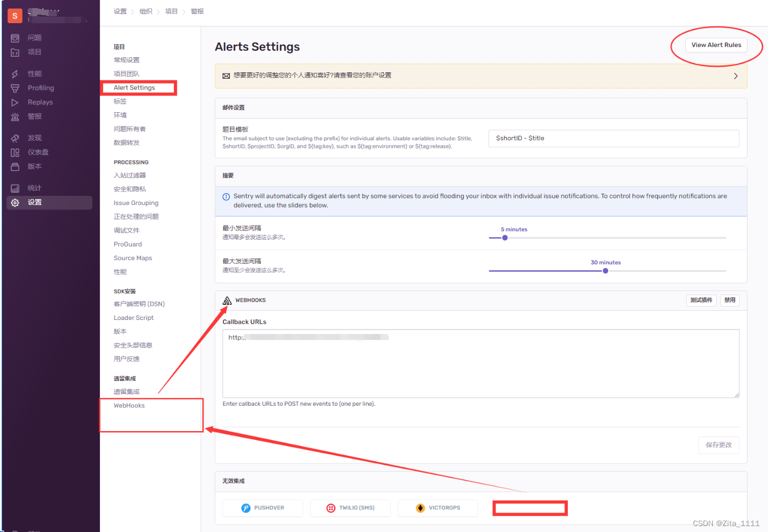This screenshot has height=532, width=768.
Task: Open 设置 in the breadcrumb
Action: coord(120,11)
